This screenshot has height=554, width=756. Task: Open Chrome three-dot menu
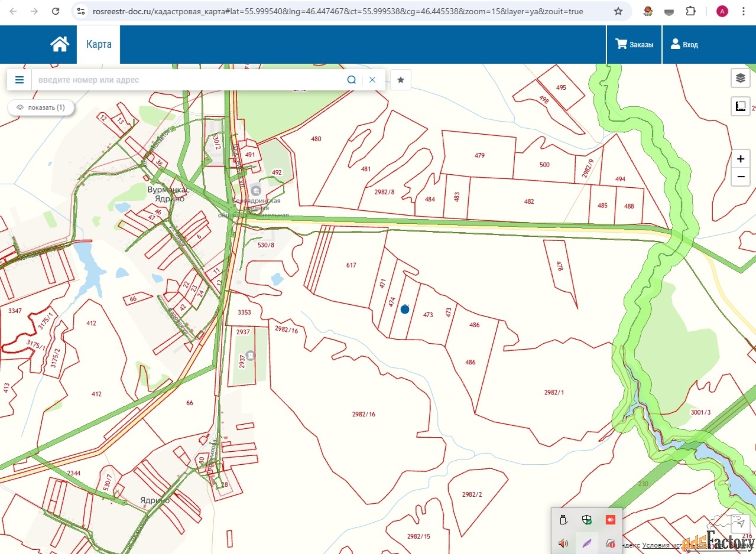744,11
